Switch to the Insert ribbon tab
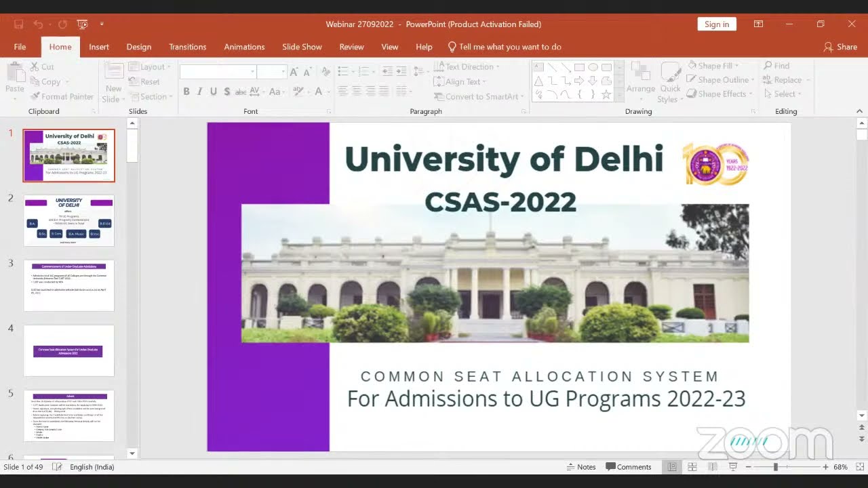The width and height of the screenshot is (868, 488). [99, 47]
